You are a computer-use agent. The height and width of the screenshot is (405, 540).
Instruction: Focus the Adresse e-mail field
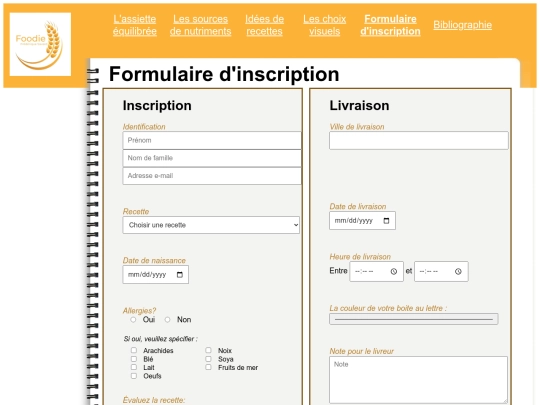point(212,176)
